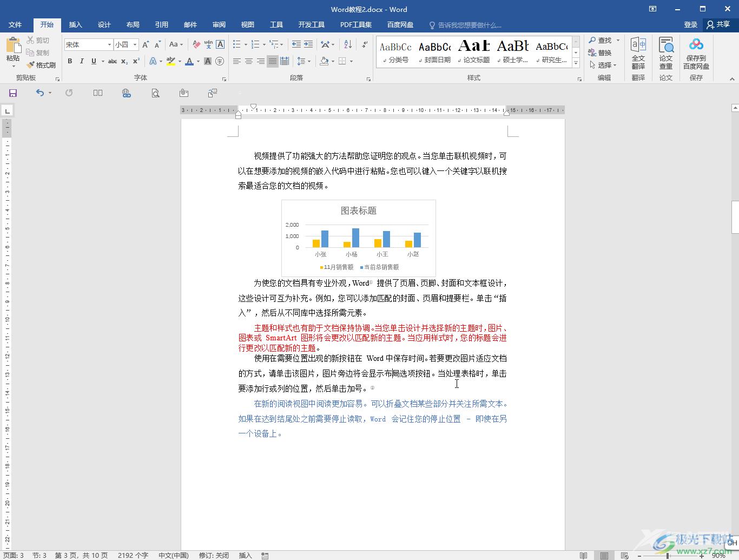Open the font size dropdown (小四)
The height and width of the screenshot is (560, 739).
[135, 45]
